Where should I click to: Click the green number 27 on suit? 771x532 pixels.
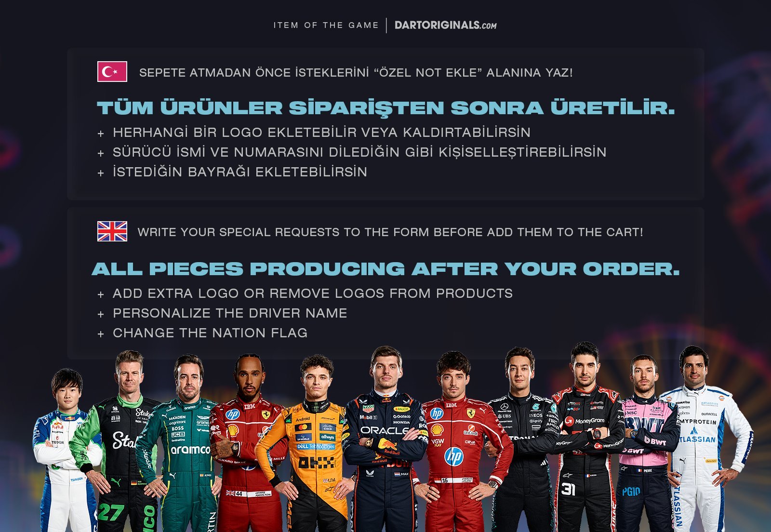[x=110, y=512]
